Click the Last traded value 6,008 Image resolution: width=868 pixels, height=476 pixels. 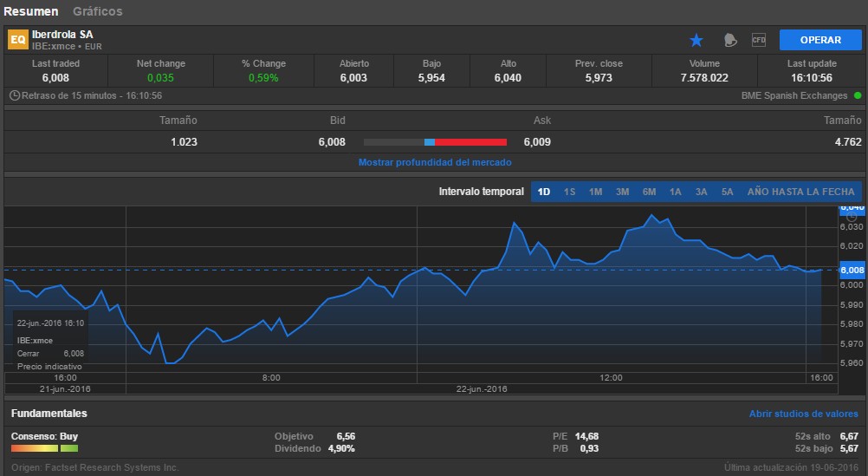coord(55,77)
